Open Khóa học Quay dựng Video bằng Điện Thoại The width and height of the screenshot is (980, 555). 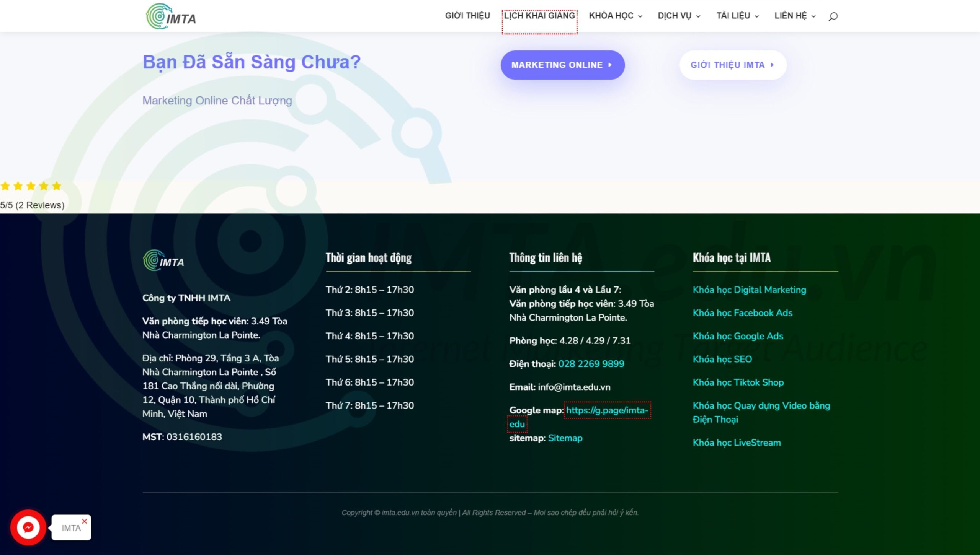761,412
